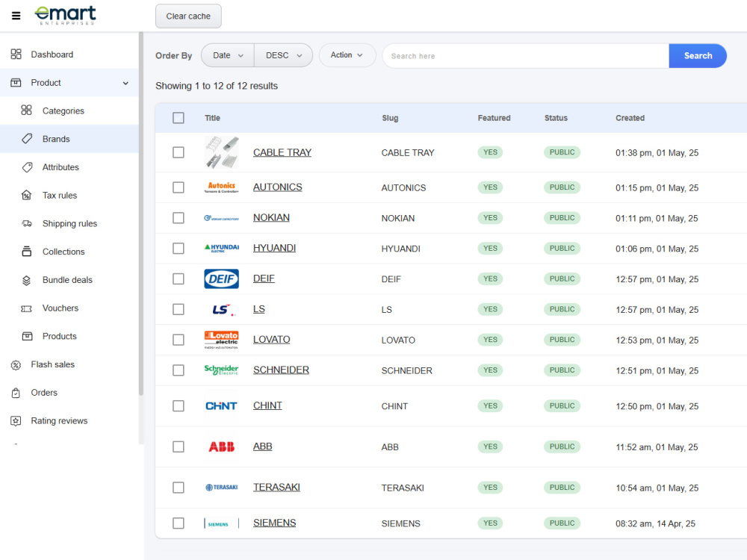Click the CHINT brand logo
Screen dimensions: 747x560
point(222,405)
